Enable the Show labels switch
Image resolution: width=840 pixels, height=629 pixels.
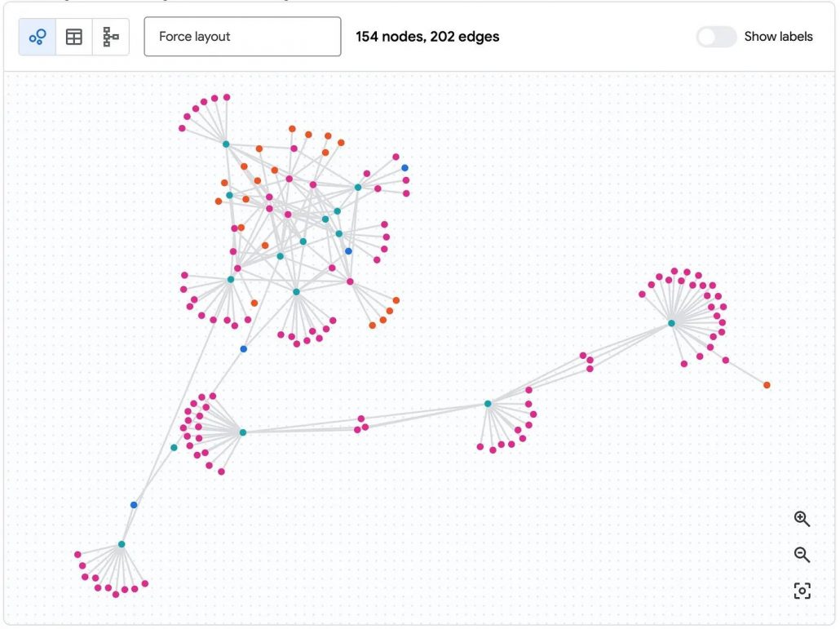(716, 37)
